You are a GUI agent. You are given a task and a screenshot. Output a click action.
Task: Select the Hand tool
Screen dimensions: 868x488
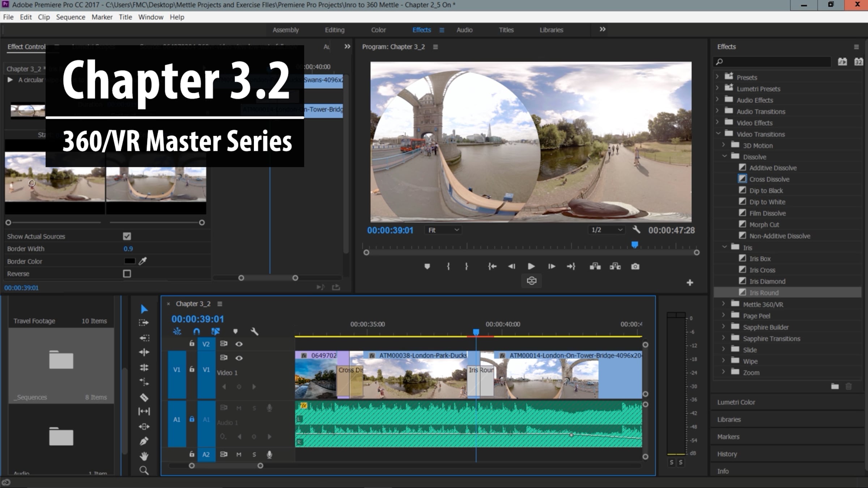click(x=144, y=456)
